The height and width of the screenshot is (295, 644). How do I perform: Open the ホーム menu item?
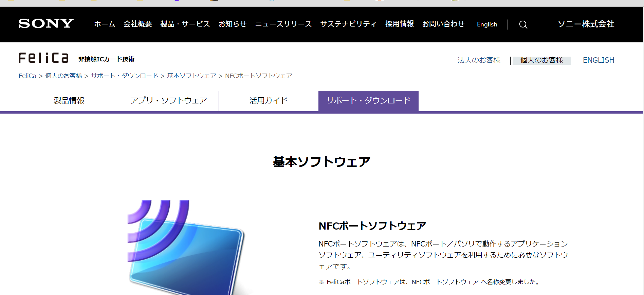point(105,24)
